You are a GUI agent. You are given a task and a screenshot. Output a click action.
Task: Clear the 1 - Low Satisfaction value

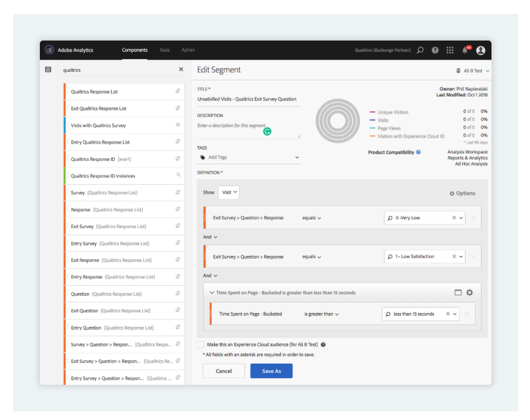pyautogui.click(x=454, y=257)
